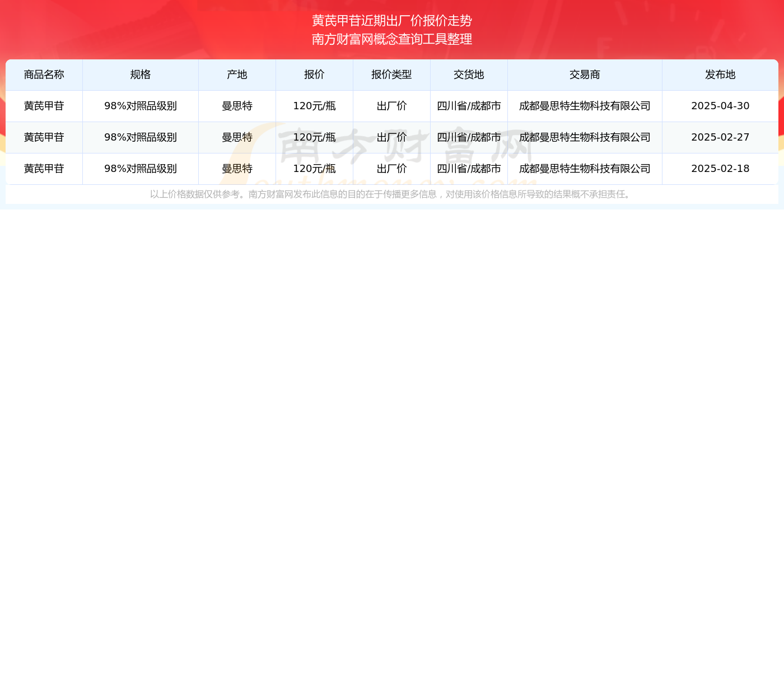Click the 报价 column header
The image size is (784, 675).
[x=315, y=75]
